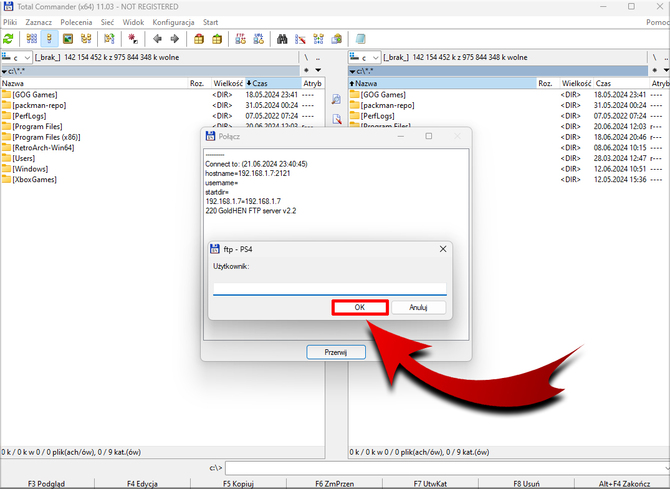Open Start menu in menu bar
Image resolution: width=670 pixels, height=489 pixels.
(x=210, y=22)
